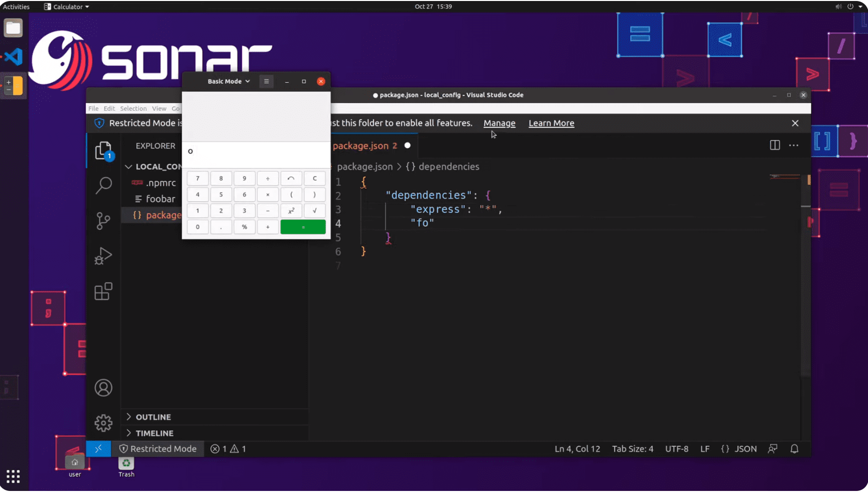Open the File menu
This screenshot has height=493, width=868.
click(x=93, y=108)
